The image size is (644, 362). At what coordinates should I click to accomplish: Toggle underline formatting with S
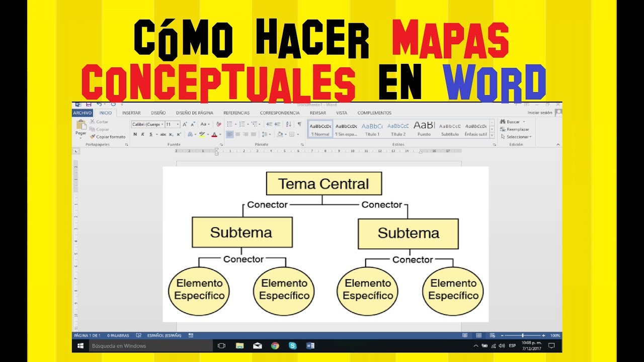click(x=150, y=134)
